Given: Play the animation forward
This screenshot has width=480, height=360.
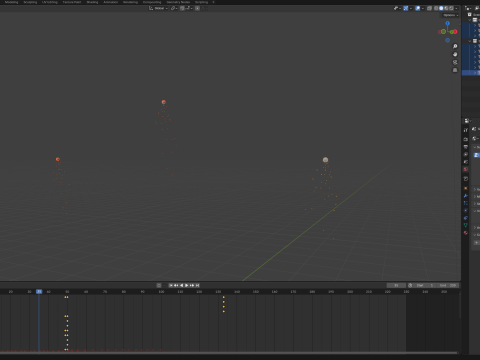Looking at the screenshot, I should [187, 285].
